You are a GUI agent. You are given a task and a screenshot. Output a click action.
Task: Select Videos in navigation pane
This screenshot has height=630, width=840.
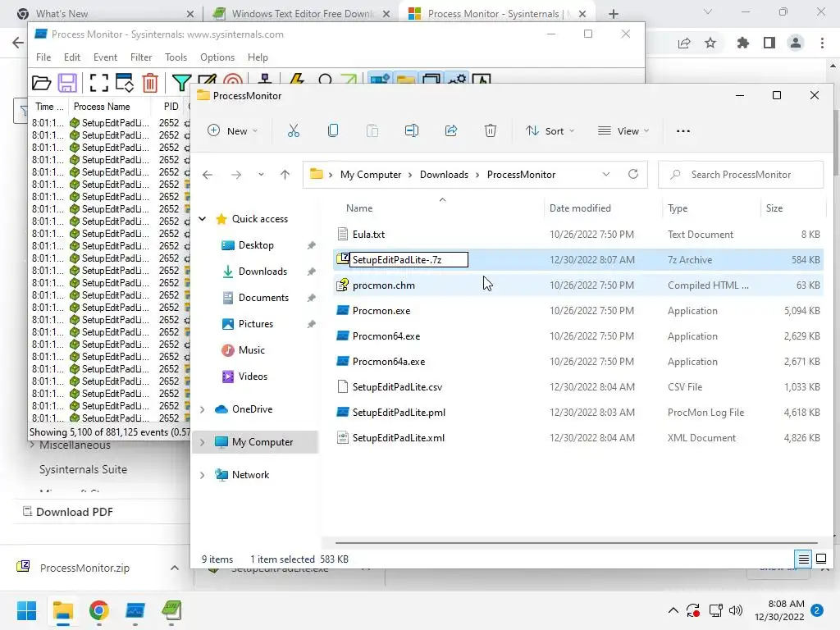(x=253, y=377)
